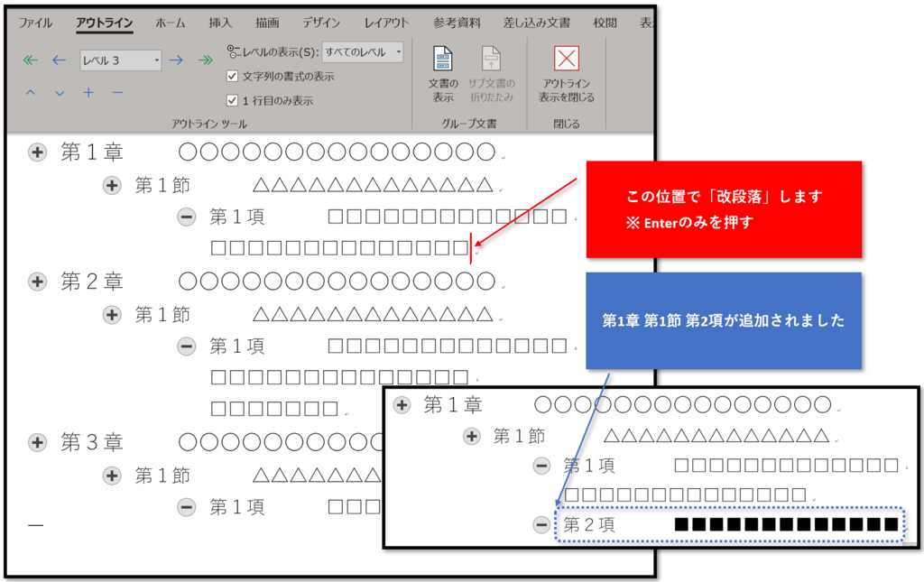Close outline view with アウトライン表示を閉じる
The width and height of the screenshot is (924, 582).
pos(565,68)
